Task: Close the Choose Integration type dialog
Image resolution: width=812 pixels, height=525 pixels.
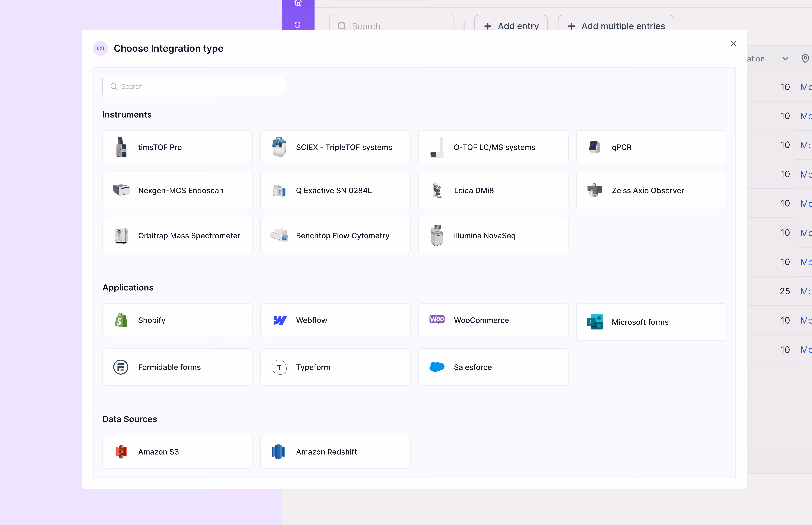Action: tap(733, 43)
